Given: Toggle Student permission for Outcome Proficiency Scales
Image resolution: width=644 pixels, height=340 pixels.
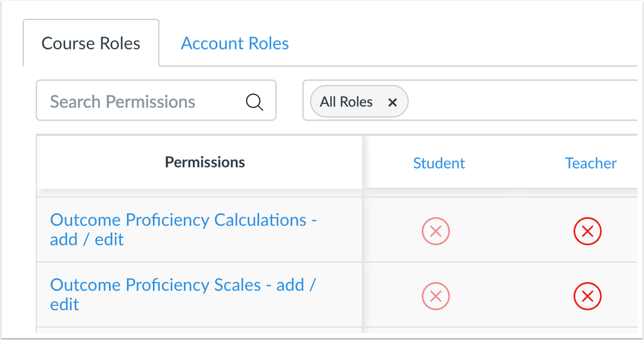Looking at the screenshot, I should (x=435, y=296).
